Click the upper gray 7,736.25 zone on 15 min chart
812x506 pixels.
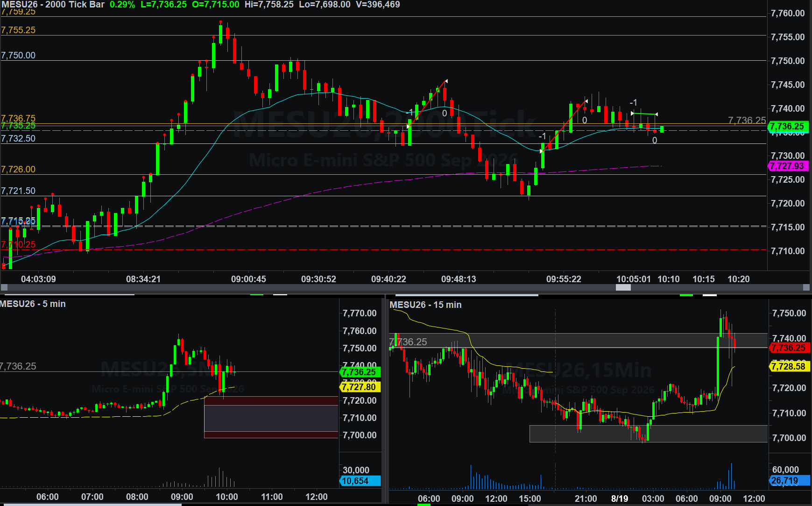[x=579, y=341]
